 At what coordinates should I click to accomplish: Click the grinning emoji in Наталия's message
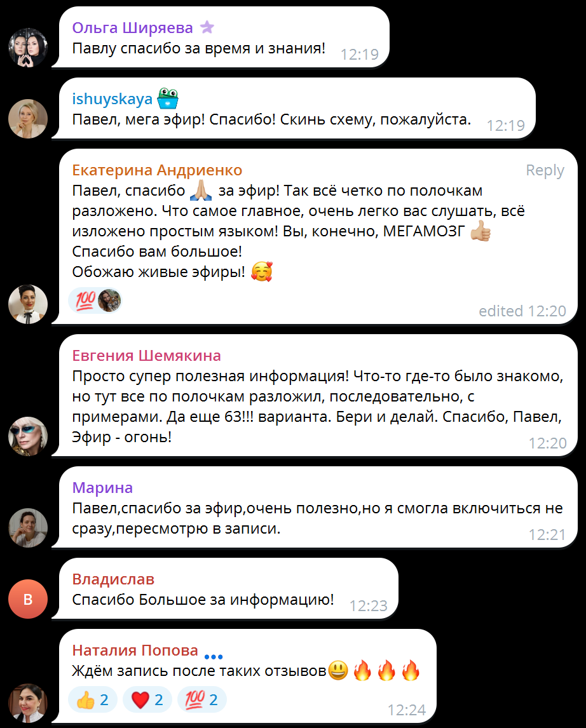pyautogui.click(x=338, y=670)
